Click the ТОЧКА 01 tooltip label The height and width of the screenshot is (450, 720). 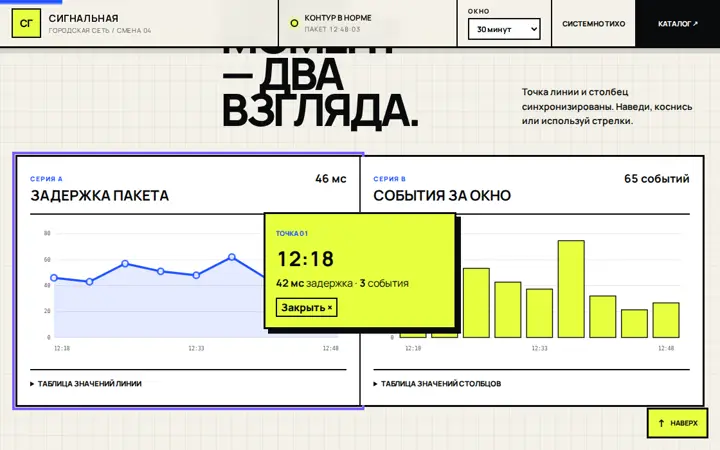(x=292, y=233)
